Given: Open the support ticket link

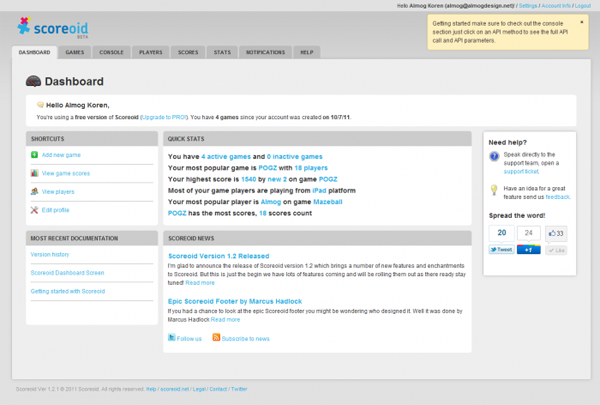Looking at the screenshot, I should click(521, 171).
